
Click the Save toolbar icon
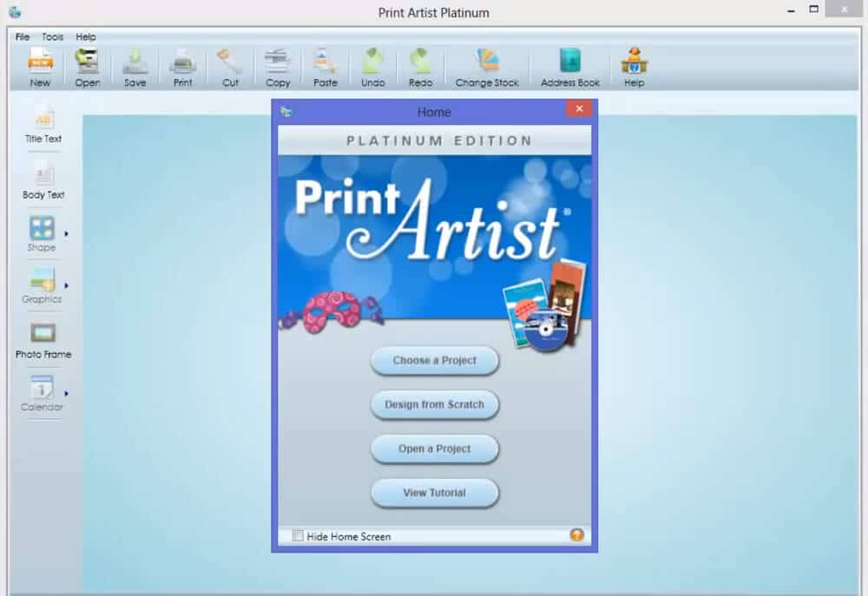pyautogui.click(x=135, y=61)
